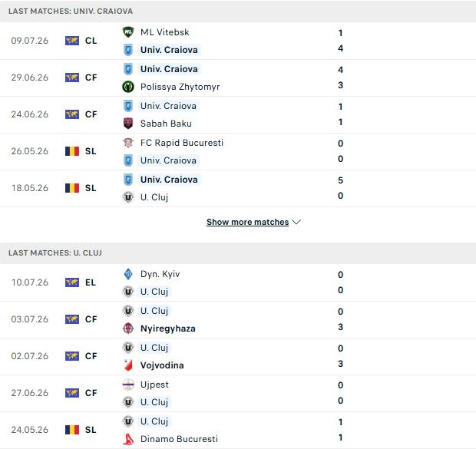
Task: Click the chevron next to Show more matches
Action: 296,222
